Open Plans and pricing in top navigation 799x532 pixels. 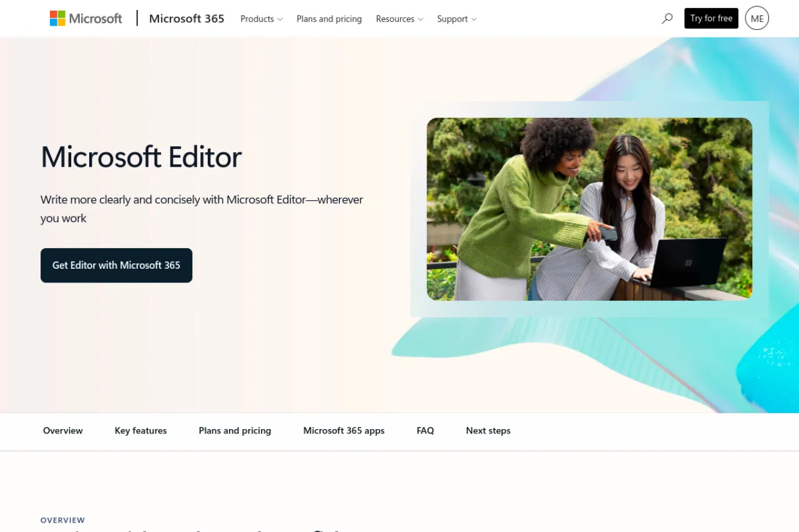pos(329,19)
